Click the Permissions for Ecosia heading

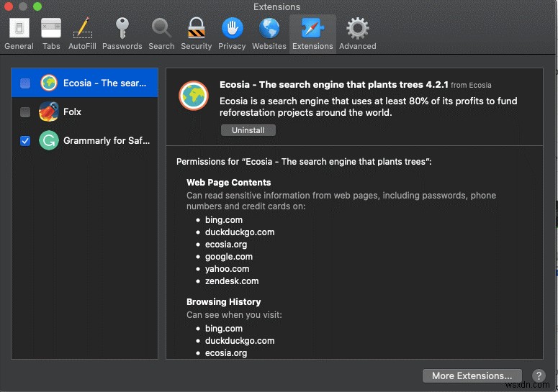(304, 162)
